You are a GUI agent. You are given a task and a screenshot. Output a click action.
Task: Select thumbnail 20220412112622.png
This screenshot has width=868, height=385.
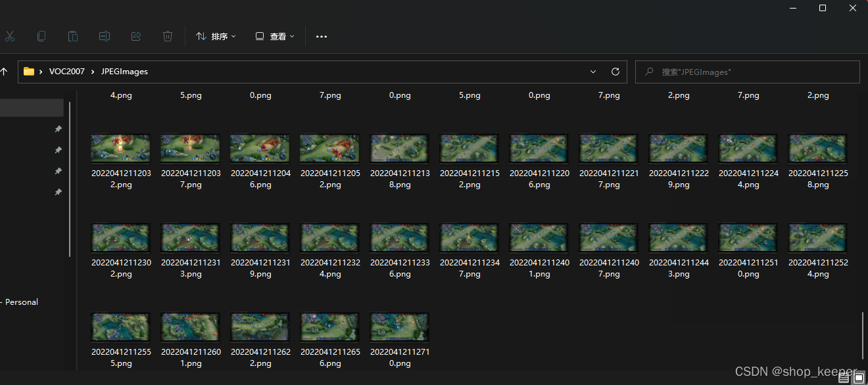click(x=260, y=327)
